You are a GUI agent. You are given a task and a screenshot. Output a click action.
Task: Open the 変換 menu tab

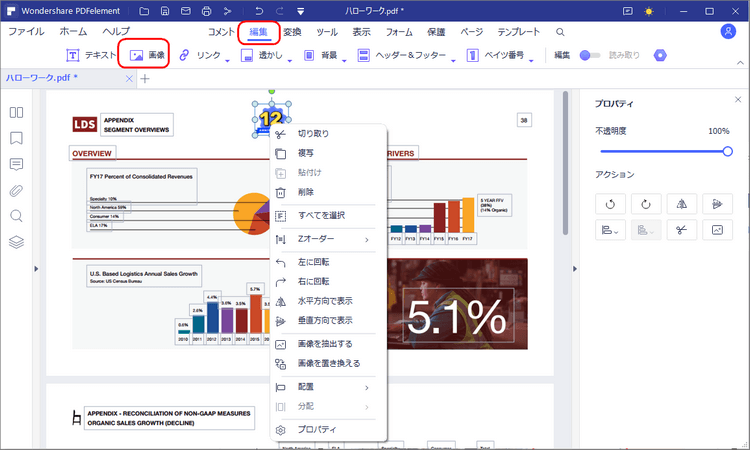pos(292,32)
